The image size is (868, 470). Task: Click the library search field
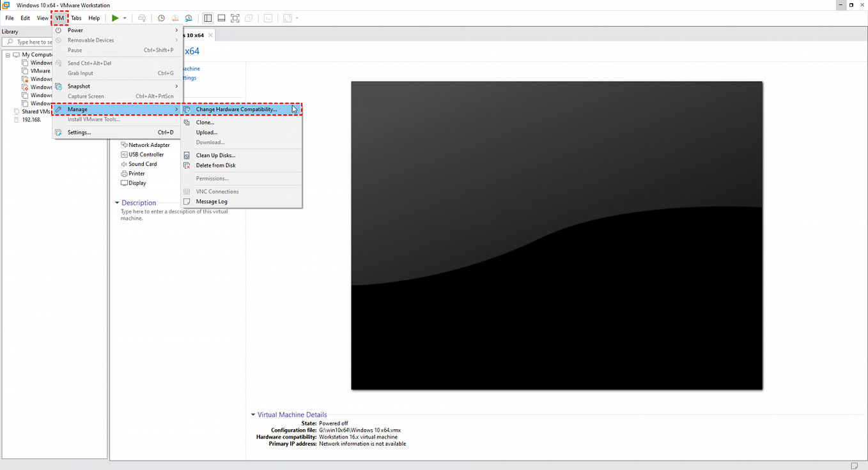tap(29, 42)
